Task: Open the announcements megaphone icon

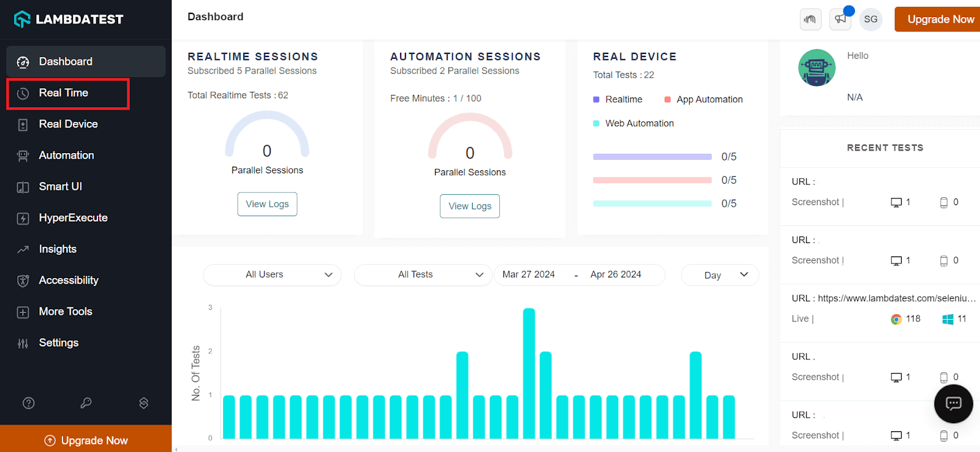Action: [840, 19]
